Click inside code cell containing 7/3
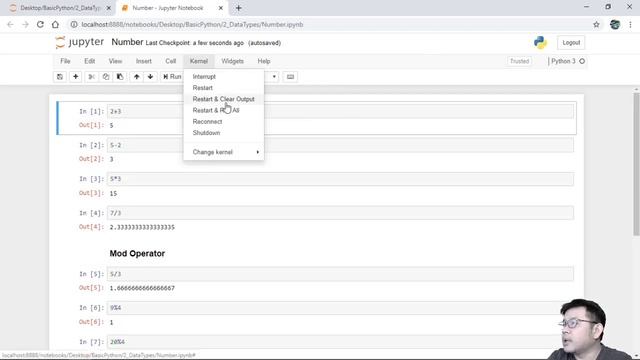Screen dimensions: 640x360 [x=340, y=213]
